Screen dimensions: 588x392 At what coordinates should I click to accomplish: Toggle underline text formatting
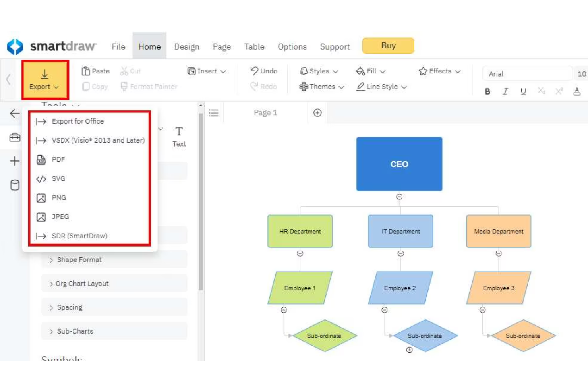[523, 92]
